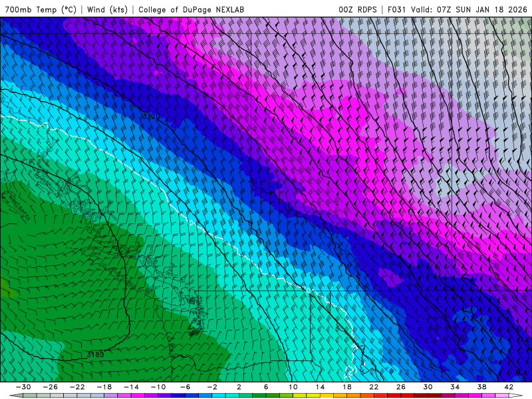Click the -30 colorbar label
The height and width of the screenshot is (399, 532).
[x=23, y=387]
